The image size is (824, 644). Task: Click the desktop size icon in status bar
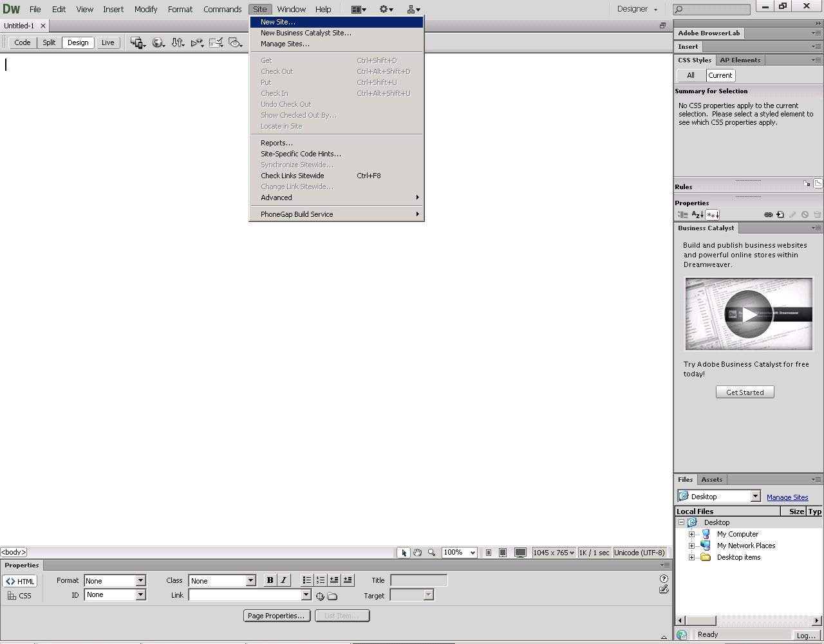(x=520, y=553)
